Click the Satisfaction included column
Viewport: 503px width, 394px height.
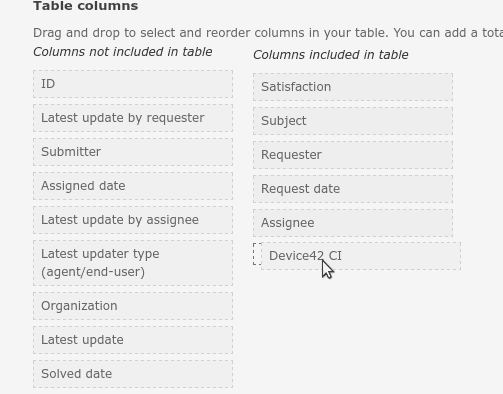pos(353,87)
